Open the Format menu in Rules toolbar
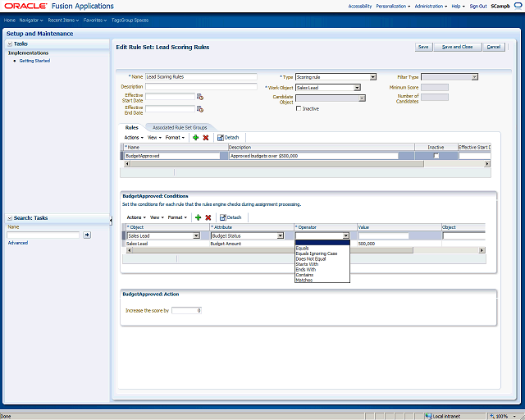This screenshot has height=420, width=525. point(175,137)
